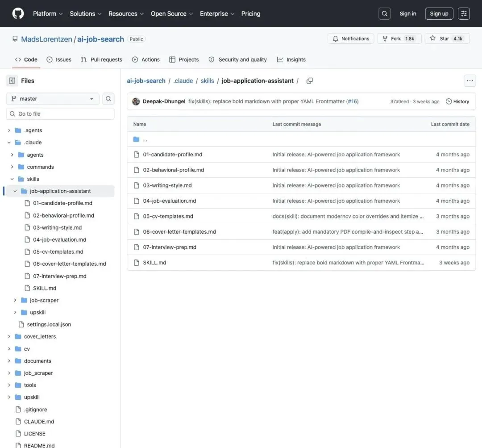Open README.md in file tree
482x448 pixels.
coord(39,445)
